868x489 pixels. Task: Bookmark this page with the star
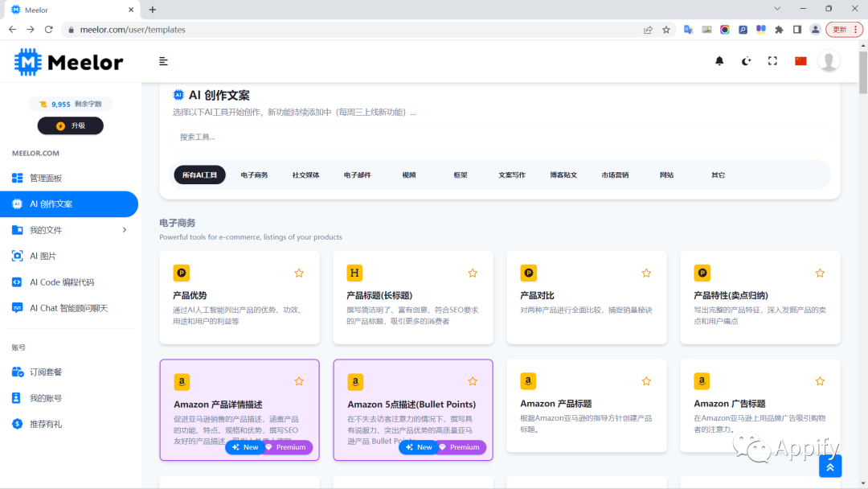pyautogui.click(x=666, y=29)
